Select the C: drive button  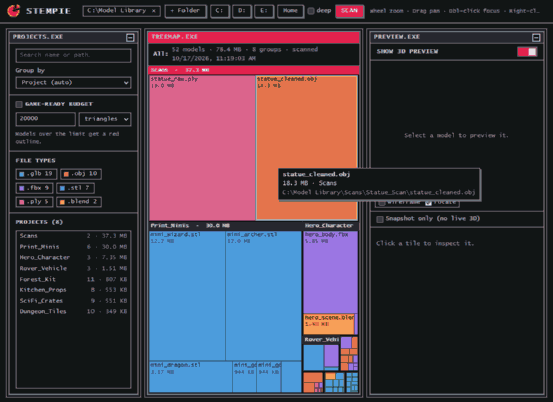219,11
